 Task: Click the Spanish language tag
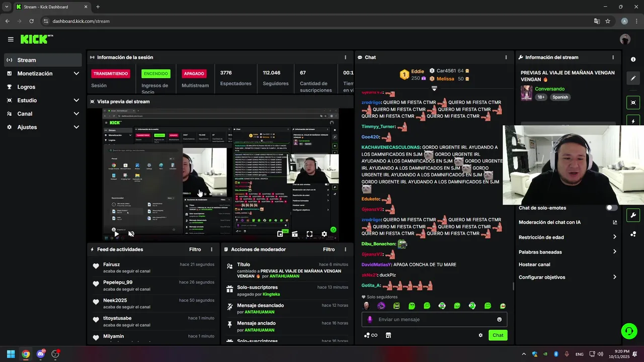[560, 97]
